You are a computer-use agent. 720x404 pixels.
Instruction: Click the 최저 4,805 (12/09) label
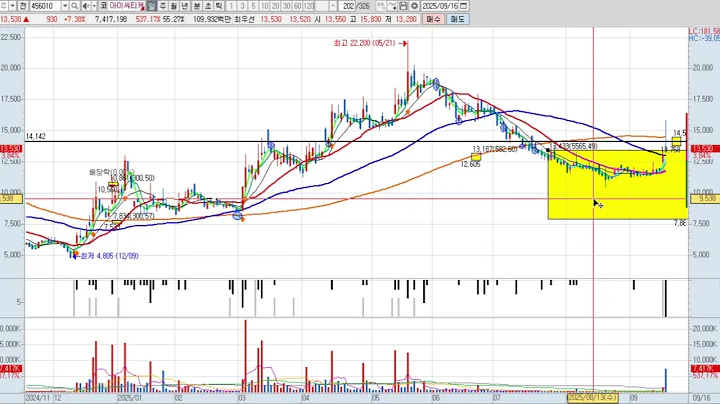109,256
